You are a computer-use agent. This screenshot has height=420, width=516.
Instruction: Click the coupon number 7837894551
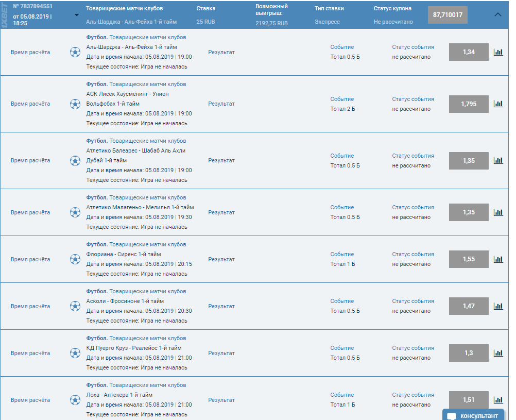[32, 7]
